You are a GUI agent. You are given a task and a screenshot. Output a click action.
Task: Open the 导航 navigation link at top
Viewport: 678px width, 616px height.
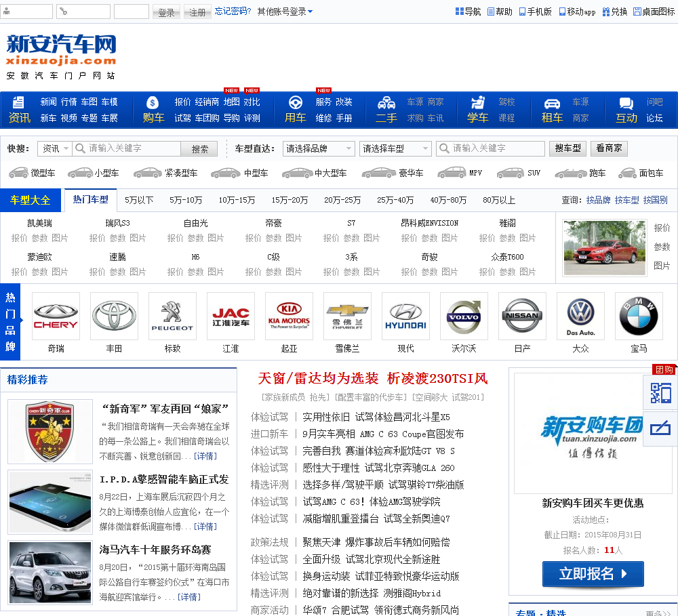[x=468, y=12]
